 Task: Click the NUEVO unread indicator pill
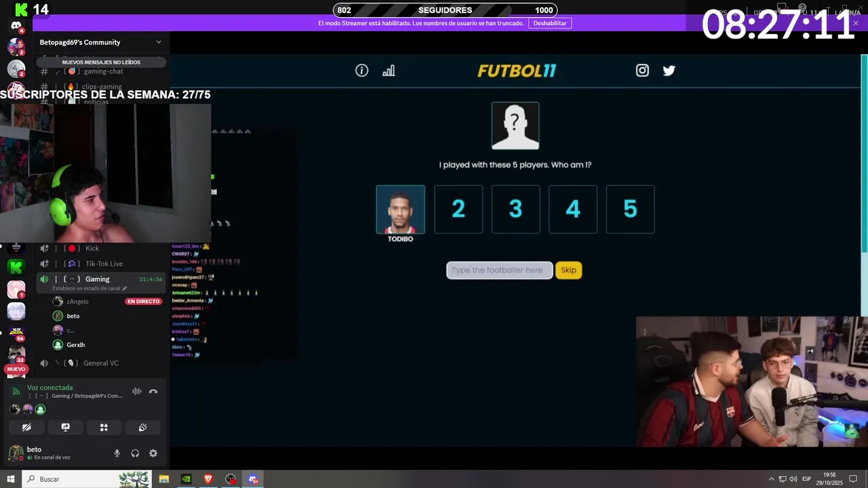click(16, 369)
